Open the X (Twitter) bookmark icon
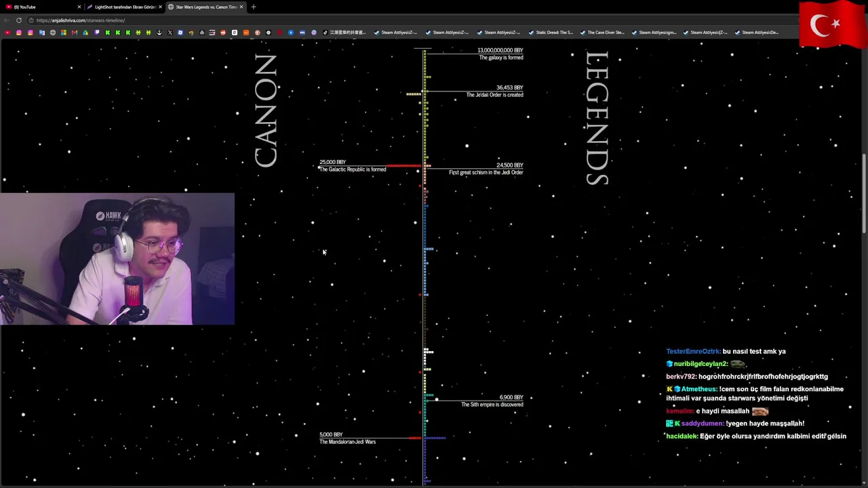This screenshot has height=488, width=868. (170, 33)
